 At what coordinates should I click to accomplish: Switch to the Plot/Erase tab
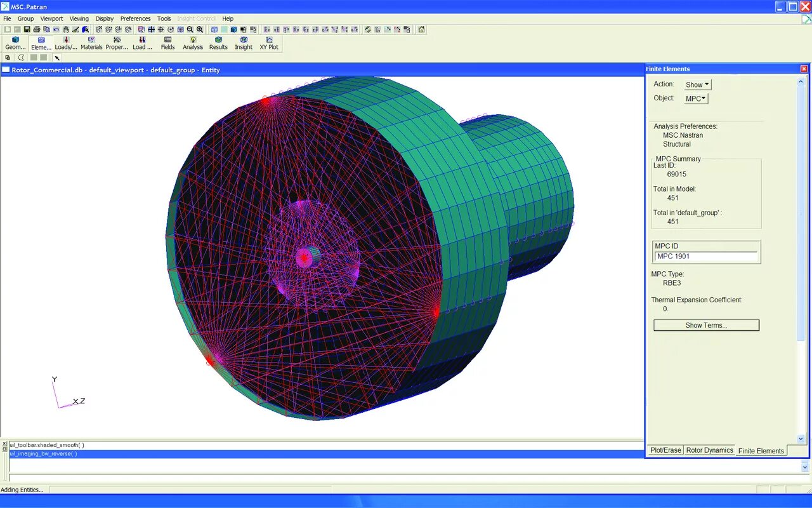(x=665, y=450)
